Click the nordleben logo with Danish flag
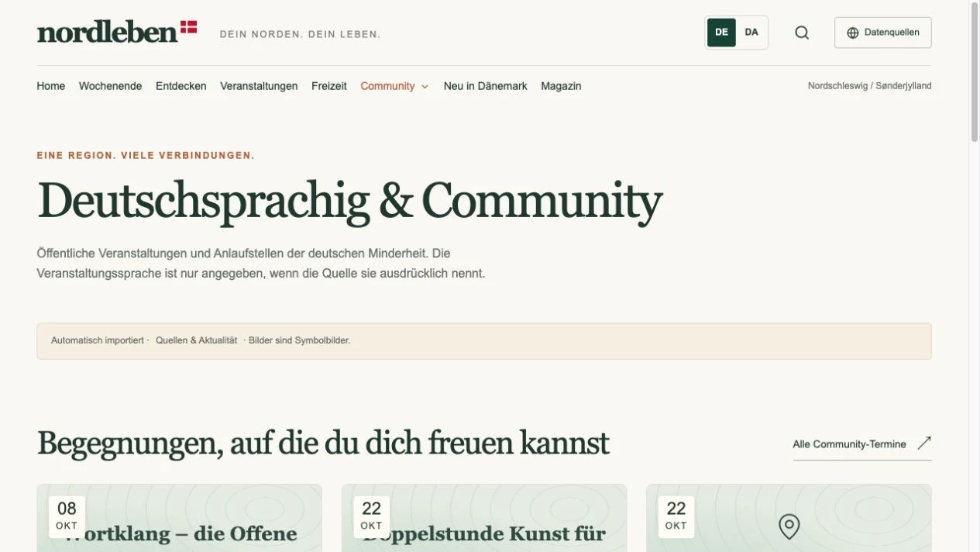980x552 pixels. [x=117, y=32]
